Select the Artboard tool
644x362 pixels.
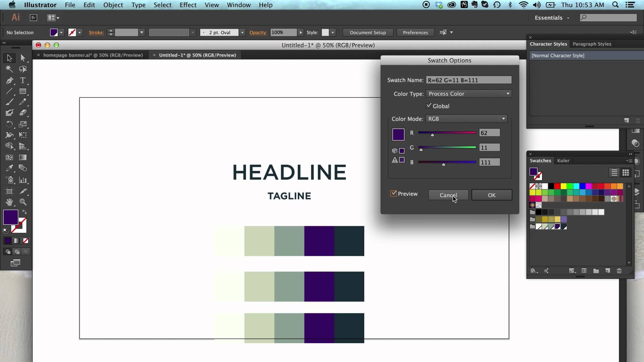point(9,191)
